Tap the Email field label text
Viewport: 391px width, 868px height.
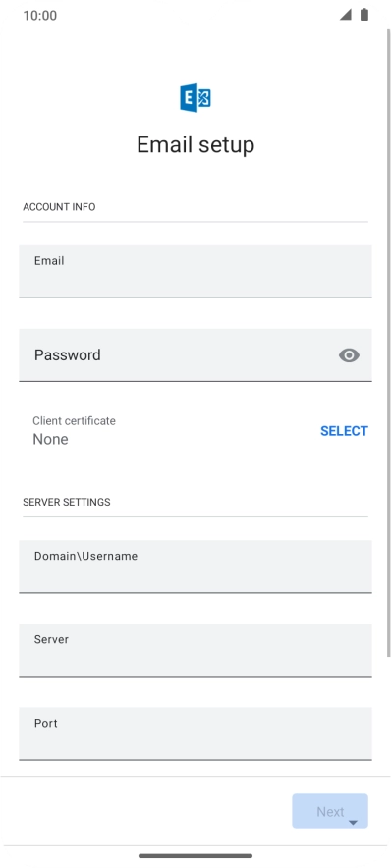(49, 261)
